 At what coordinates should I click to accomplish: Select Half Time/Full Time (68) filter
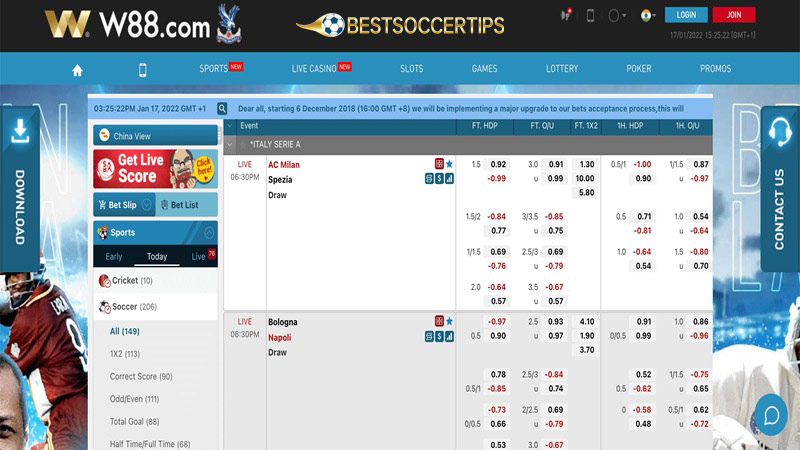150,444
